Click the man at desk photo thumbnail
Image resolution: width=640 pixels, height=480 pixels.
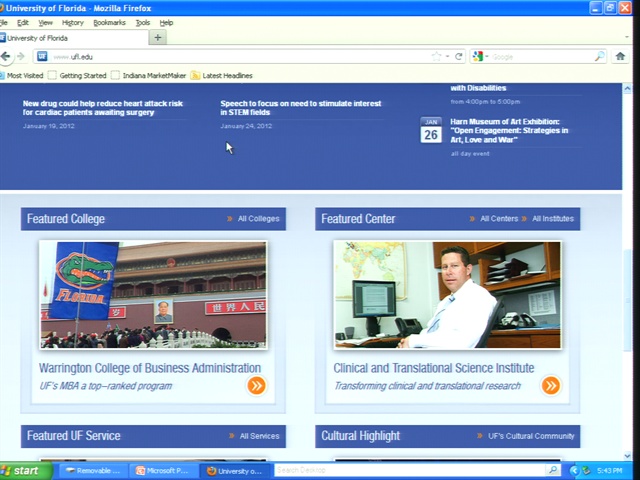(x=447, y=295)
